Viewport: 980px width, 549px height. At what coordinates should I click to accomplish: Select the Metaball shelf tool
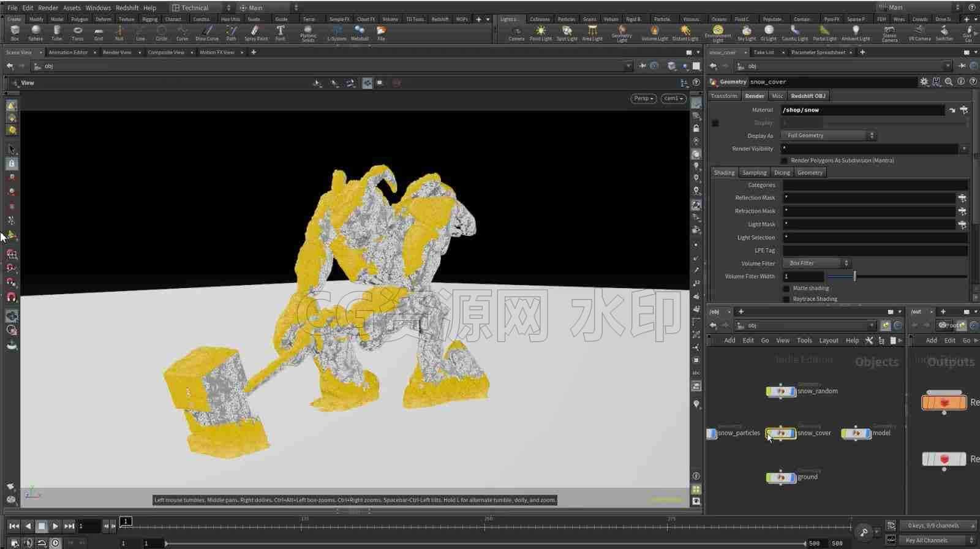(x=360, y=32)
